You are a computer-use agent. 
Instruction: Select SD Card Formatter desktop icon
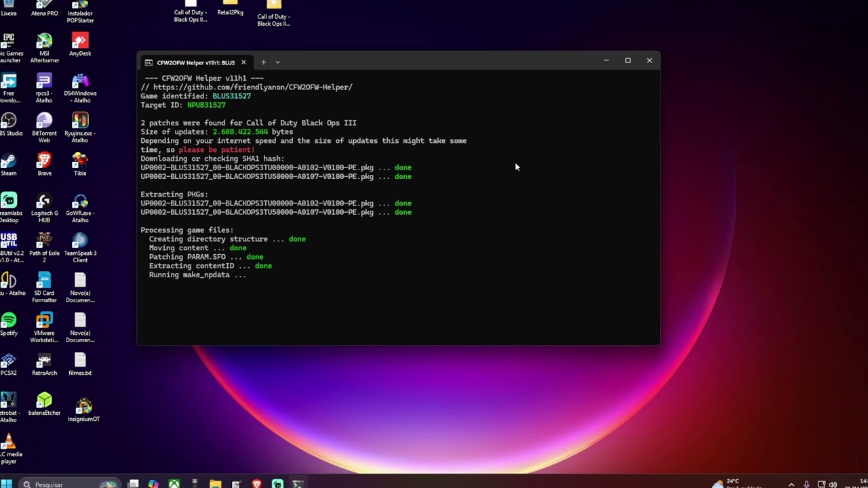click(44, 289)
